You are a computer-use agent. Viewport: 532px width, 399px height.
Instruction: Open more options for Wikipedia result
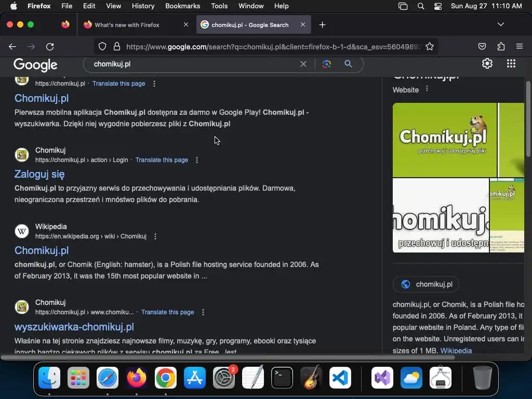[x=155, y=236]
